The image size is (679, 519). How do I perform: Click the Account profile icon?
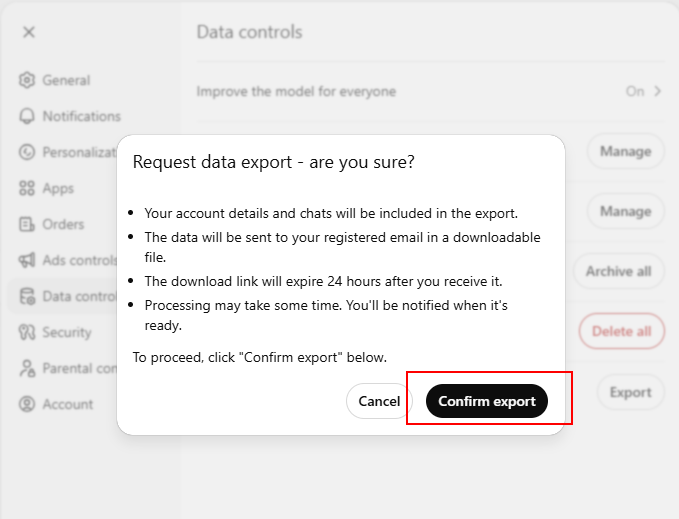[27, 404]
